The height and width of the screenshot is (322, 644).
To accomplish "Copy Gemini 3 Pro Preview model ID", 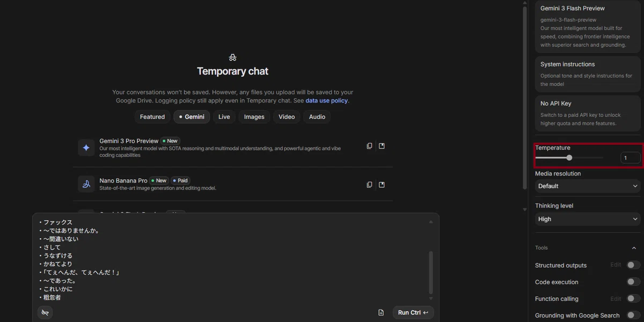I will point(369,146).
